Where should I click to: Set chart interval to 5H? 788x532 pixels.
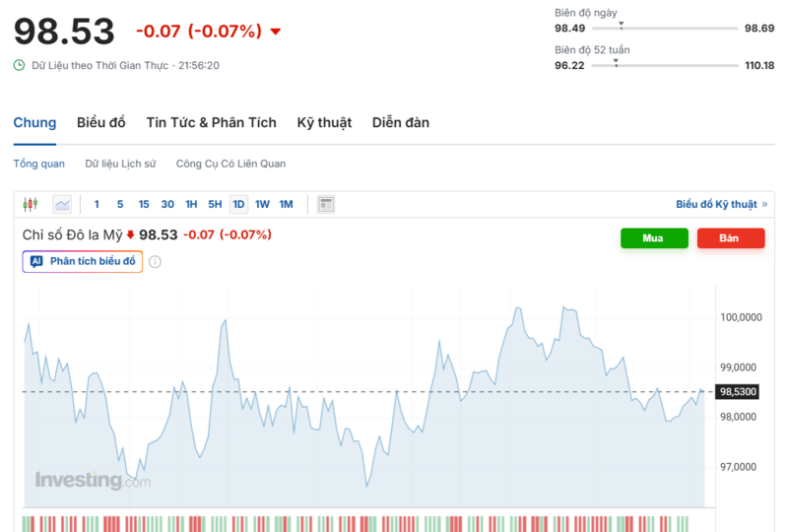point(215,204)
